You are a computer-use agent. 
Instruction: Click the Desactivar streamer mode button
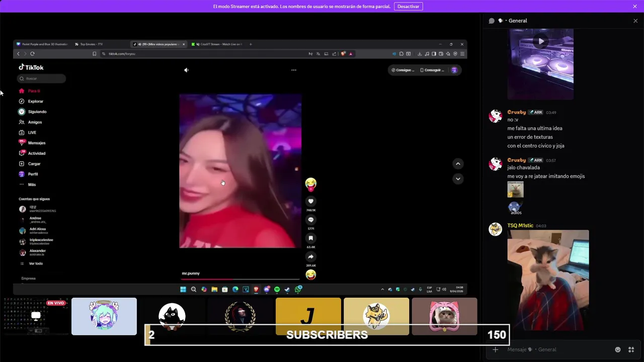tap(408, 7)
